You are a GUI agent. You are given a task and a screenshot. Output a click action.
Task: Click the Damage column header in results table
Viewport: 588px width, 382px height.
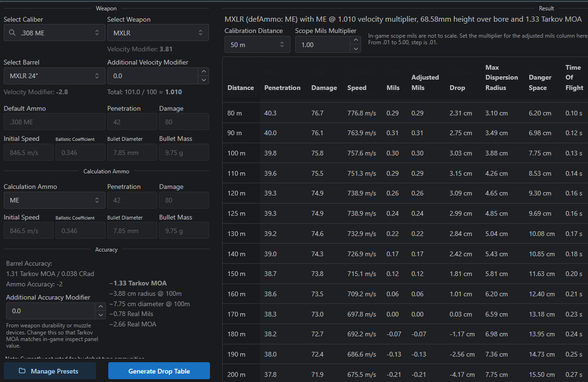click(x=324, y=88)
